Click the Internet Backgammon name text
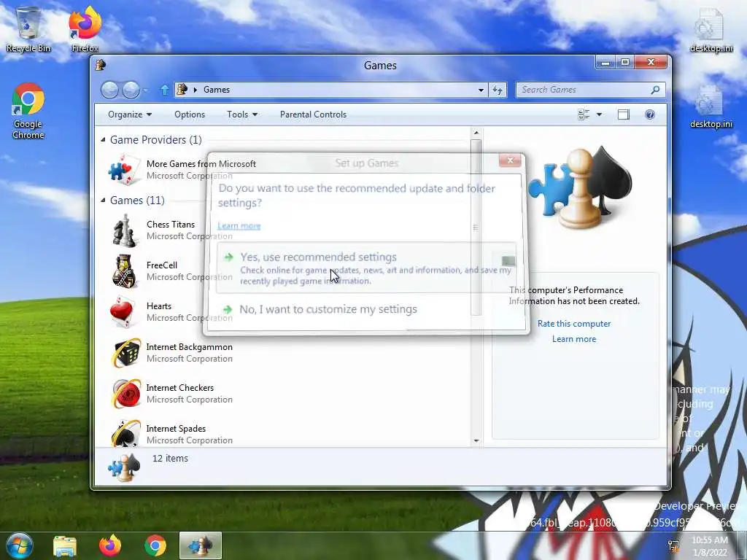Image resolution: width=747 pixels, height=560 pixels. 189,346
